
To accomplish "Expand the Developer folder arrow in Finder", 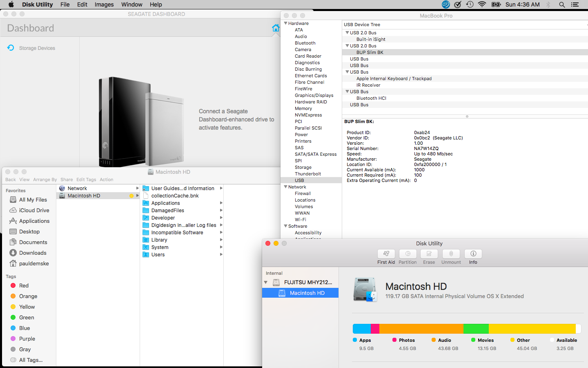I will pyautogui.click(x=221, y=218).
